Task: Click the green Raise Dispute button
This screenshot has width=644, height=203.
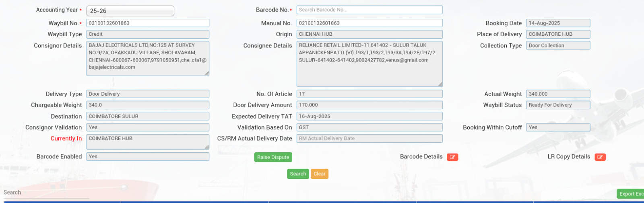Action: [273, 157]
